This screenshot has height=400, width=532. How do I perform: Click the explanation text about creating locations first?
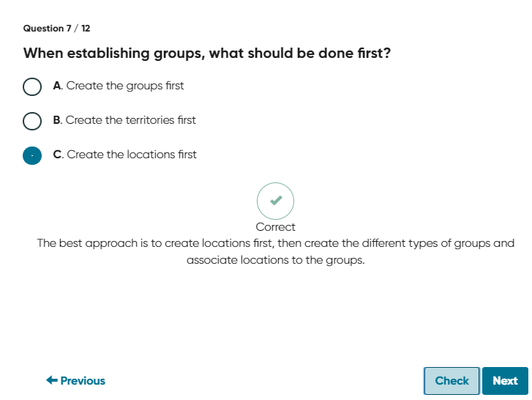pyautogui.click(x=275, y=251)
